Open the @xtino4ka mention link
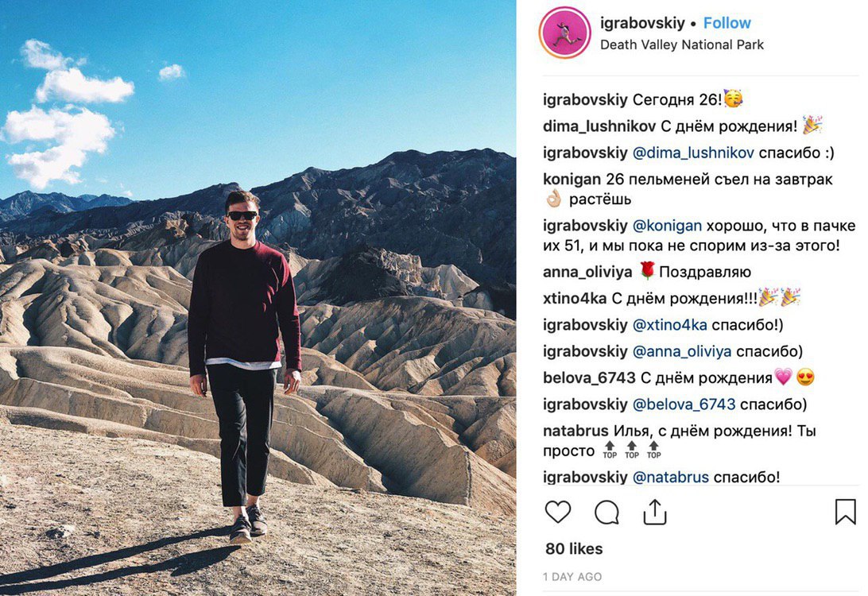The width and height of the screenshot is (868, 596). [x=670, y=325]
